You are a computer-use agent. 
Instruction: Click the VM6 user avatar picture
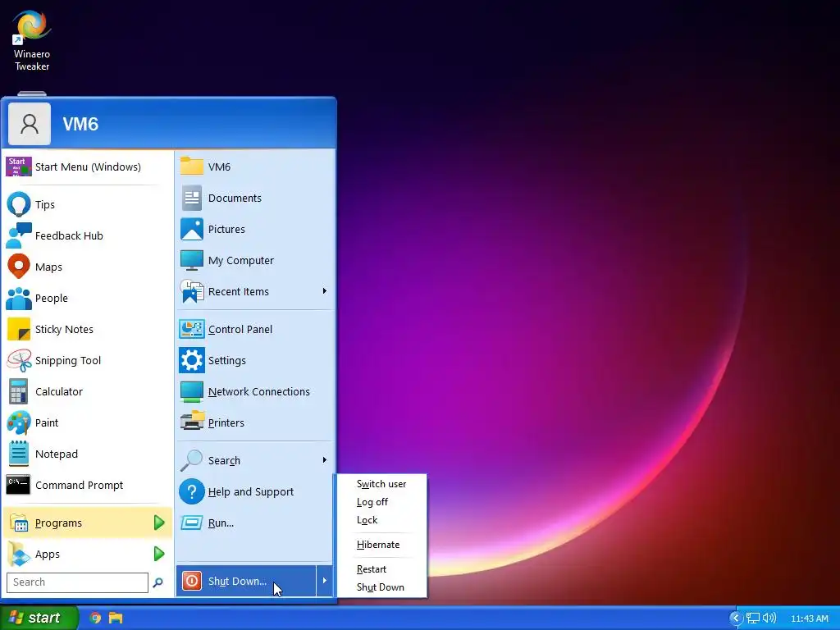30,124
